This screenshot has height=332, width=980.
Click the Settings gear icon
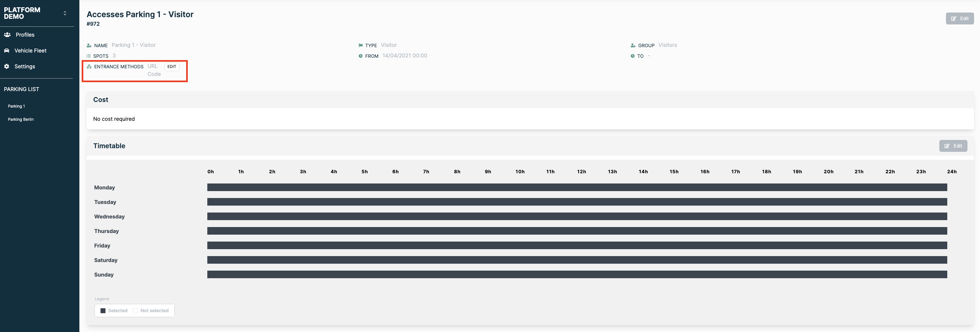pos(7,66)
